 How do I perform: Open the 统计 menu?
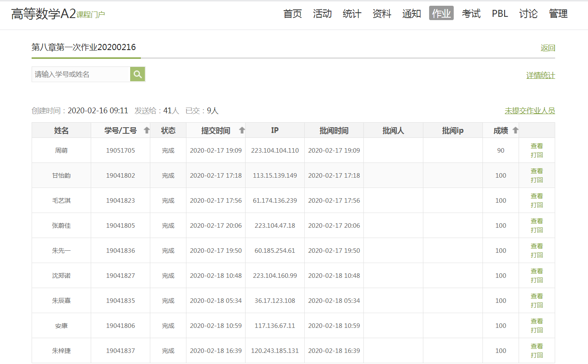coord(352,14)
